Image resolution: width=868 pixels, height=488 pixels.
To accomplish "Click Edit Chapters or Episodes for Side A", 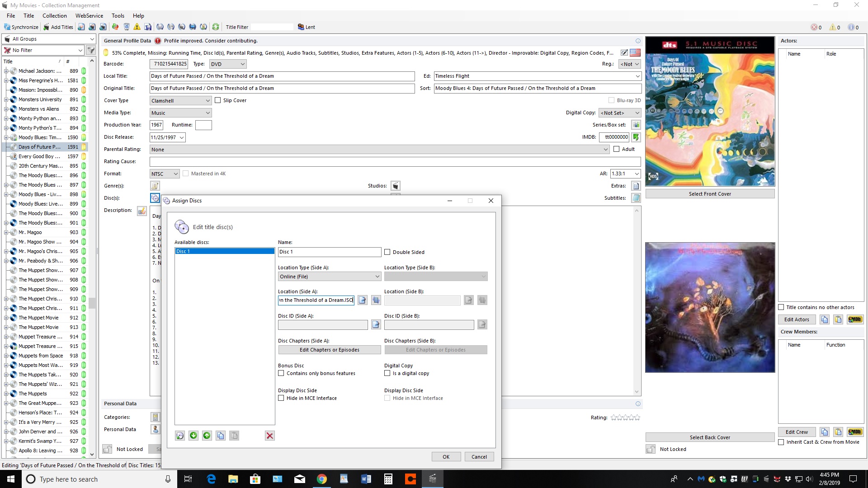I will 330,350.
